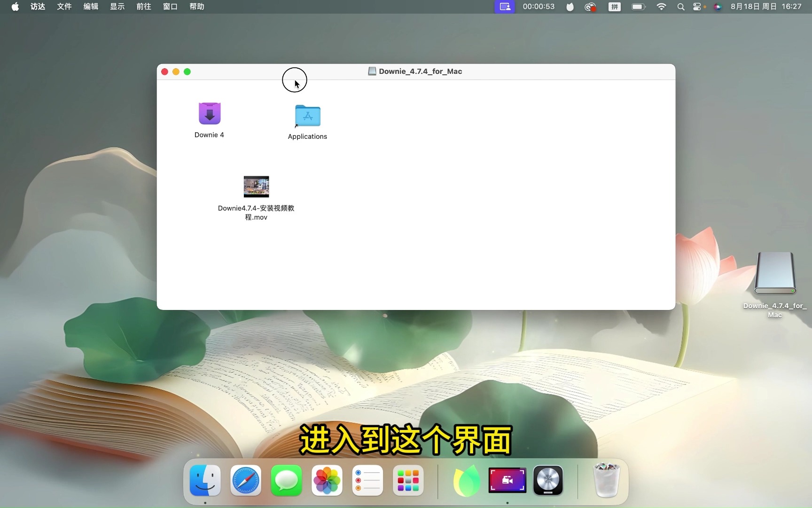Open the 窗口 menu
Screen dimensions: 812x508
click(x=170, y=7)
